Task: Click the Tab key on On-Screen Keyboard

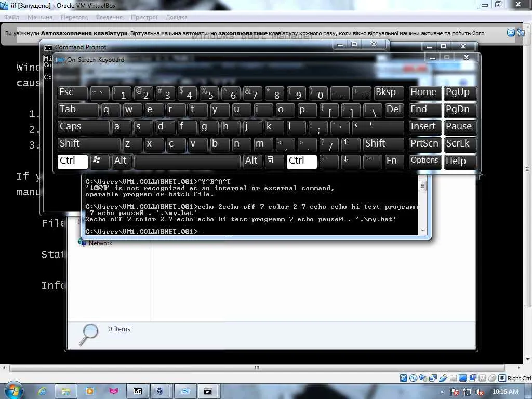Action: coord(78,110)
